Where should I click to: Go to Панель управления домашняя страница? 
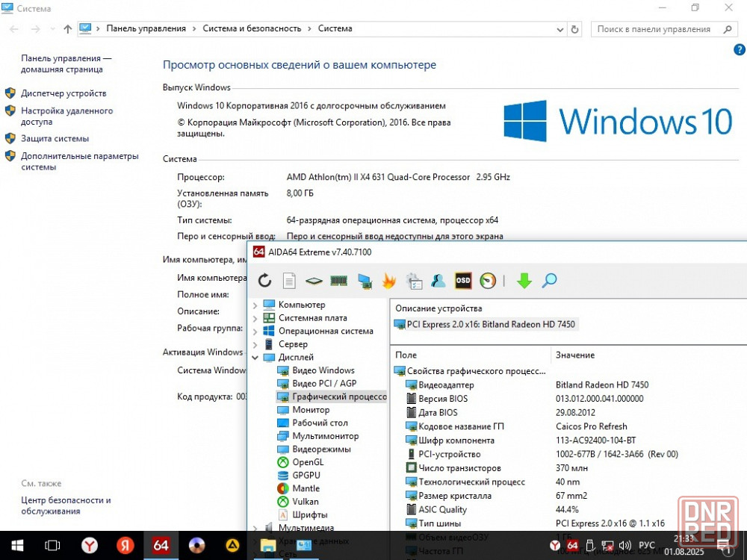coord(66,63)
